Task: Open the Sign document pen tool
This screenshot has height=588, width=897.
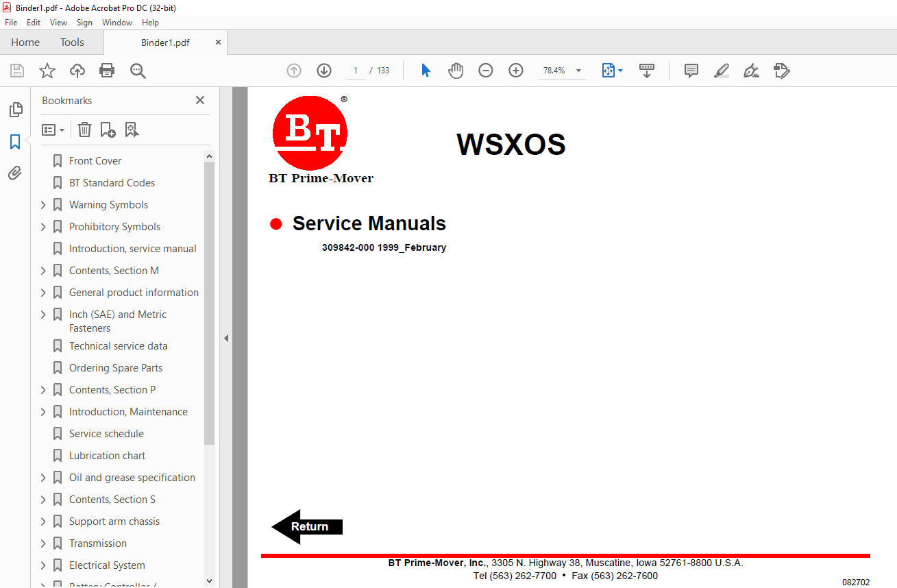Action: pyautogui.click(x=751, y=71)
